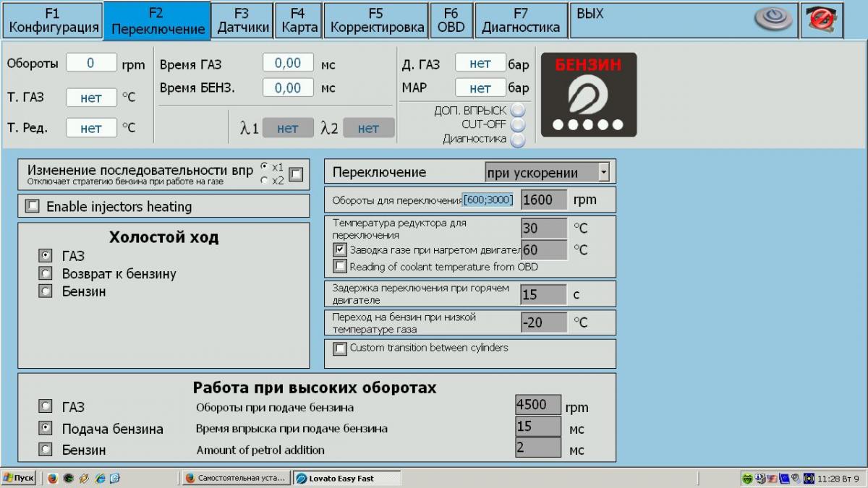Choose ГАЗ under high-rpm operation

(x=46, y=407)
